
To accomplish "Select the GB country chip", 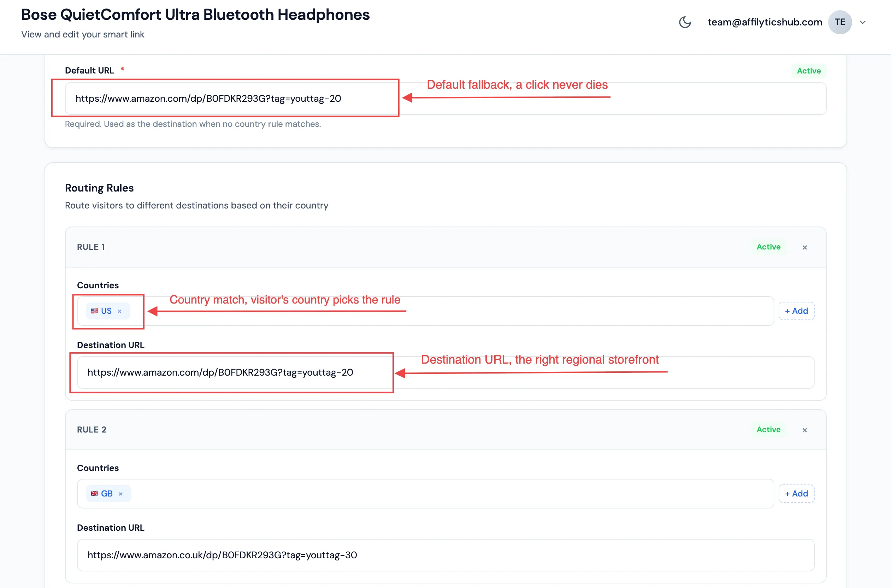I will tap(108, 494).
